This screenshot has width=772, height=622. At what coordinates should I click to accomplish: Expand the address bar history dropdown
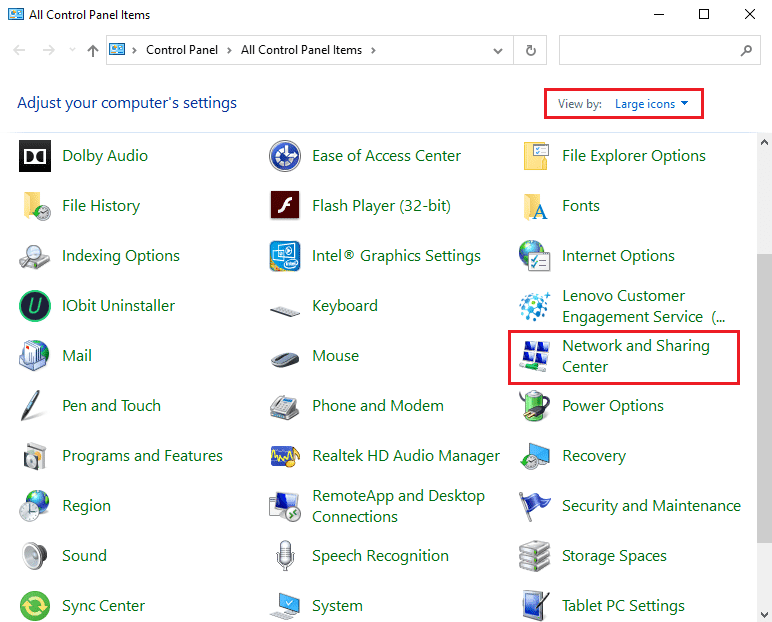tap(498, 50)
